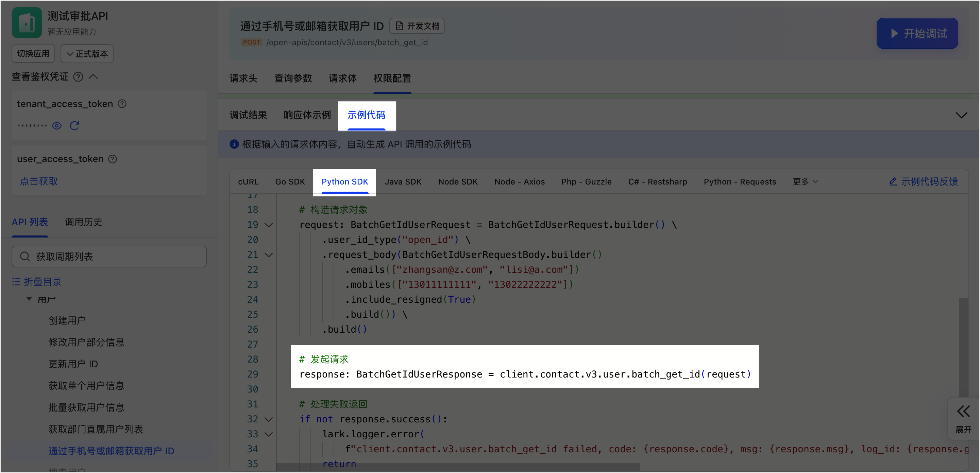Screen dimensions: 980x473
Task: Collapse the bottom results panel chevron
Action: tap(961, 115)
